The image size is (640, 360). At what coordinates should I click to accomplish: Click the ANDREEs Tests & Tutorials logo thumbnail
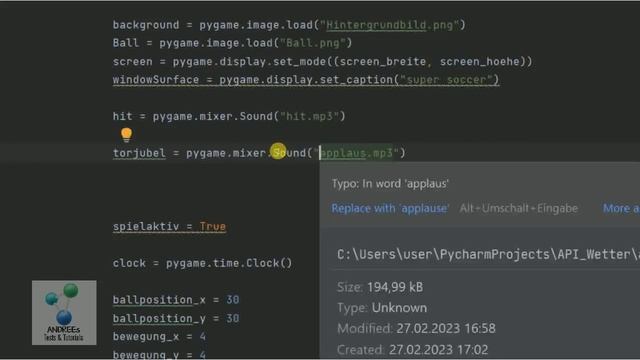(x=64, y=313)
